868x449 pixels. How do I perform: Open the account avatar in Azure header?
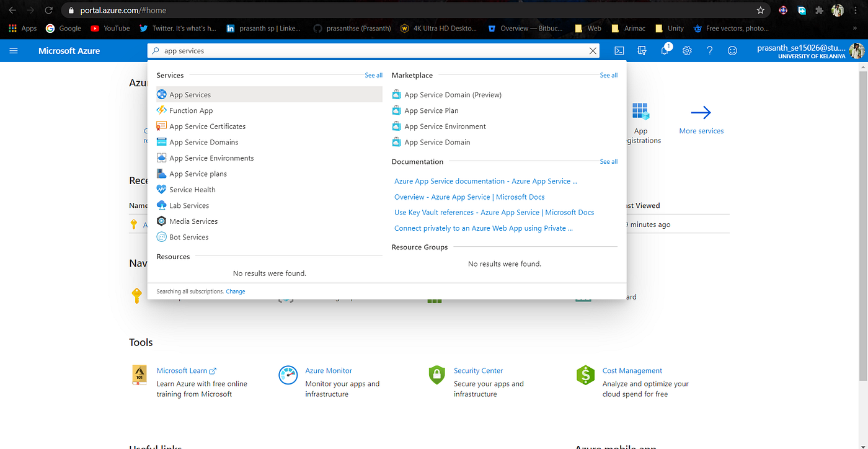(x=857, y=51)
